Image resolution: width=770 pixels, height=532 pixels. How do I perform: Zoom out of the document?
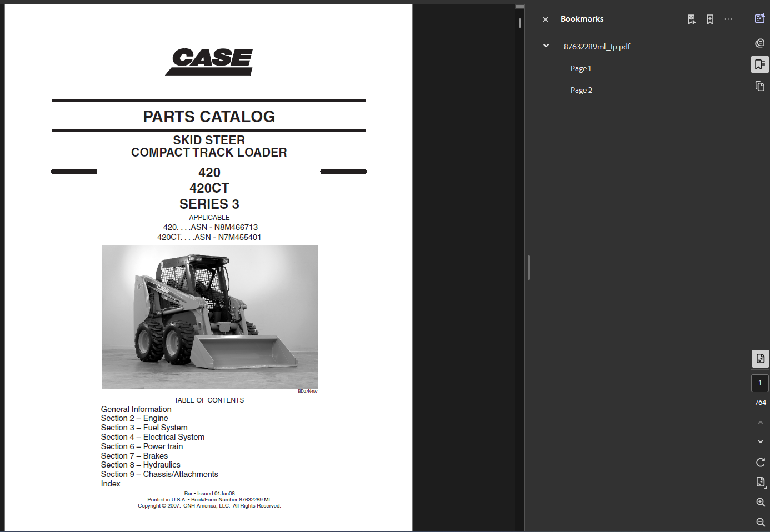point(761,522)
